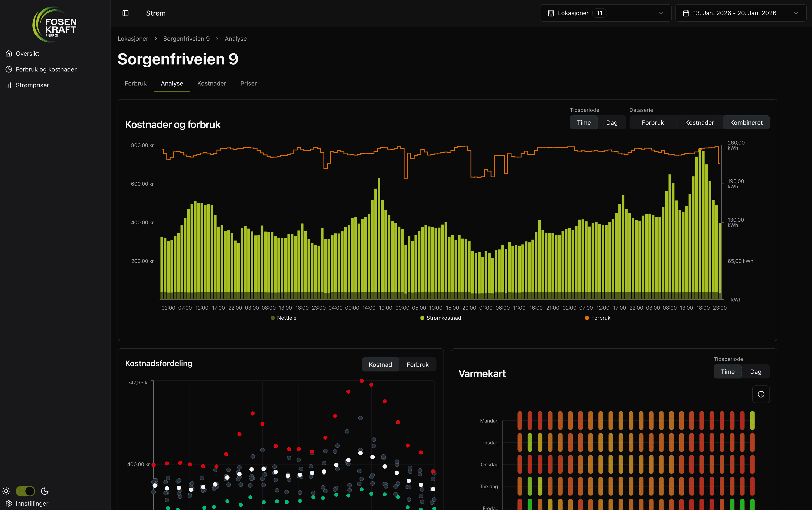Click the building icon beside Lokasjoner
The image size is (812, 510).
click(551, 13)
